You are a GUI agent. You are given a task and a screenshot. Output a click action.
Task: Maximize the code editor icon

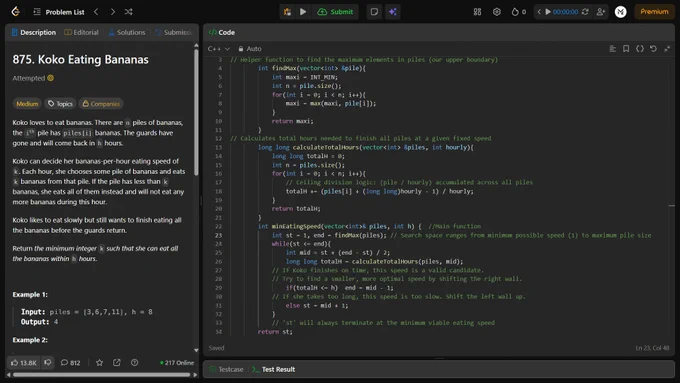tap(667, 49)
